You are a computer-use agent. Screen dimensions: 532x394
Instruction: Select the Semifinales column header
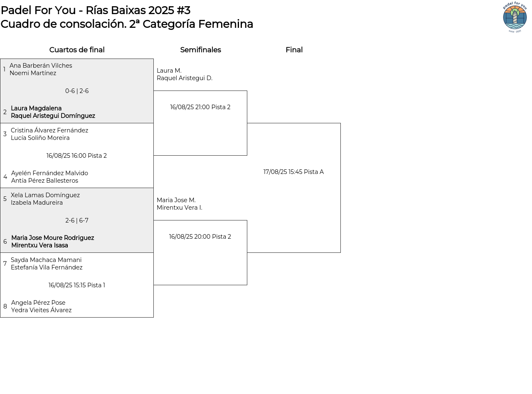tap(200, 50)
